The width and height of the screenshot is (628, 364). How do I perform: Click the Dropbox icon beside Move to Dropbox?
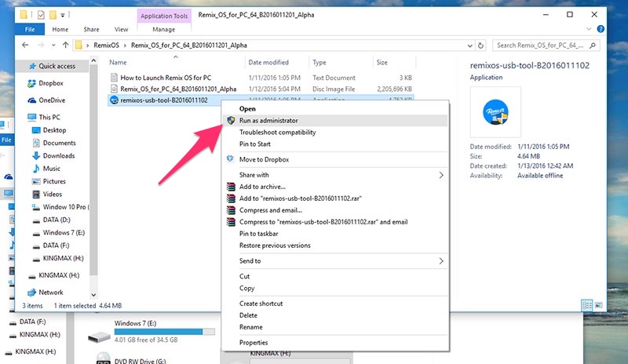click(x=230, y=159)
